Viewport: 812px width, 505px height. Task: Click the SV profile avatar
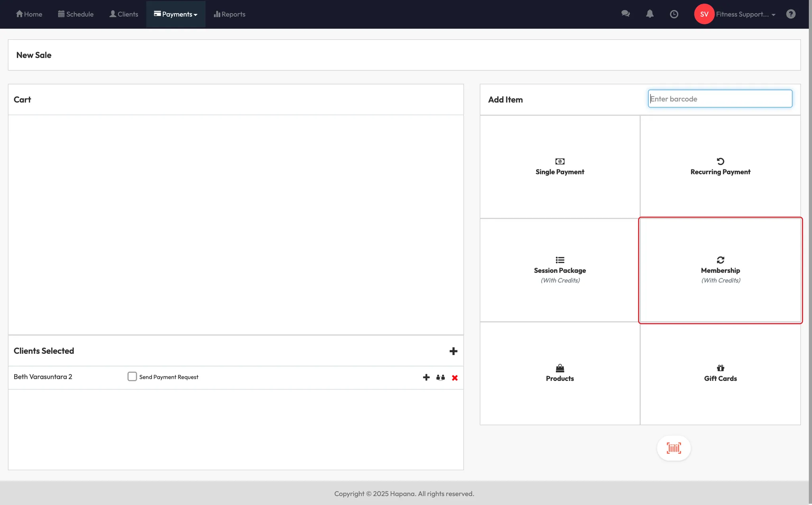(x=704, y=14)
